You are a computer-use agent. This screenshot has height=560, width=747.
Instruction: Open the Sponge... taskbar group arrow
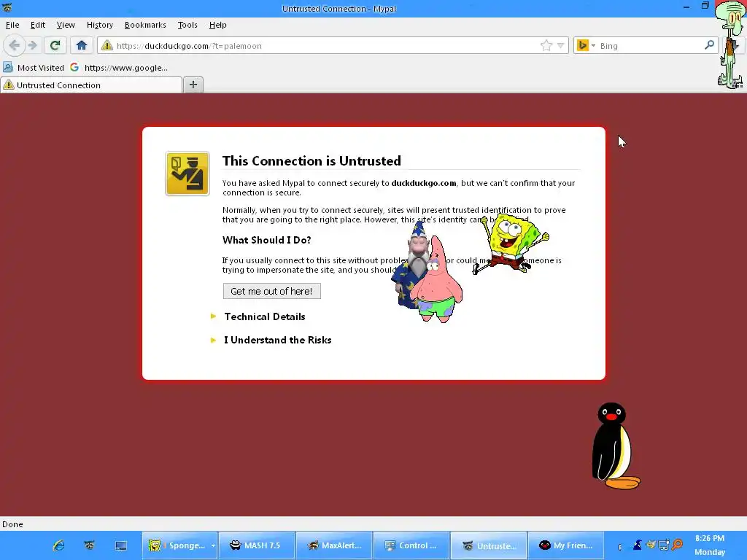(x=213, y=545)
